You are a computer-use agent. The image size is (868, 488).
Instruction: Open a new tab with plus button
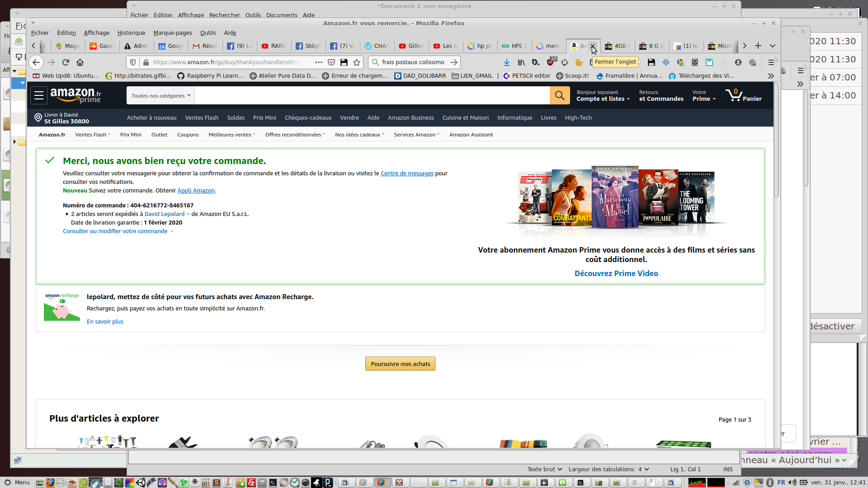pos(758,46)
